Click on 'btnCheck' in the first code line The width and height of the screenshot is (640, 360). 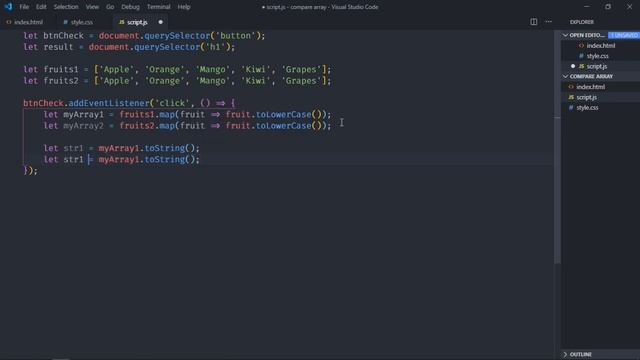pyautogui.click(x=63, y=36)
